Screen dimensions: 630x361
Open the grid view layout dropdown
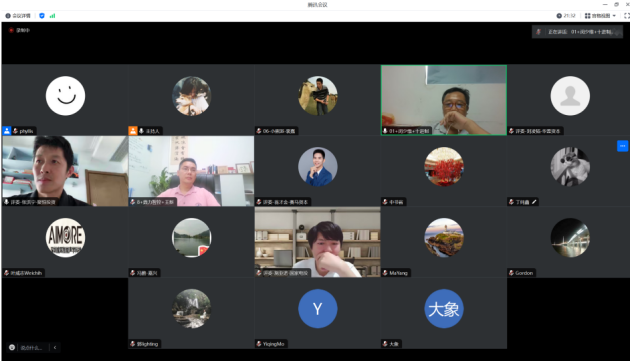[x=600, y=16]
